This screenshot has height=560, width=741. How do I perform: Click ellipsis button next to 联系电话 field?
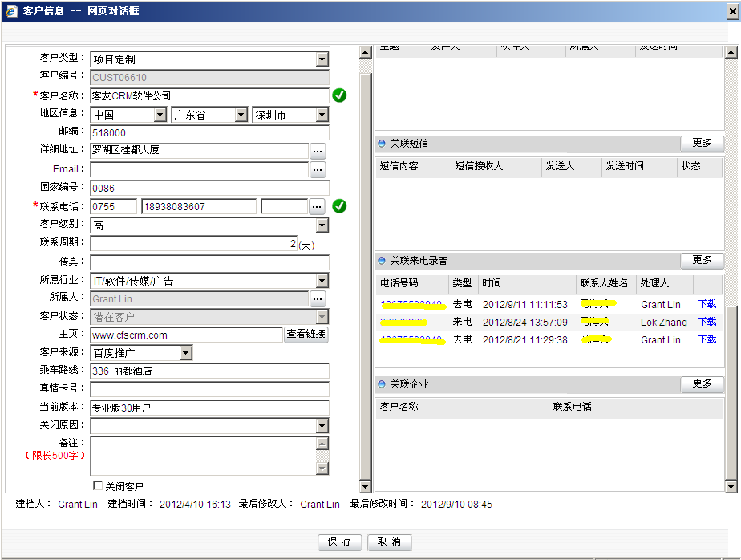coord(318,206)
